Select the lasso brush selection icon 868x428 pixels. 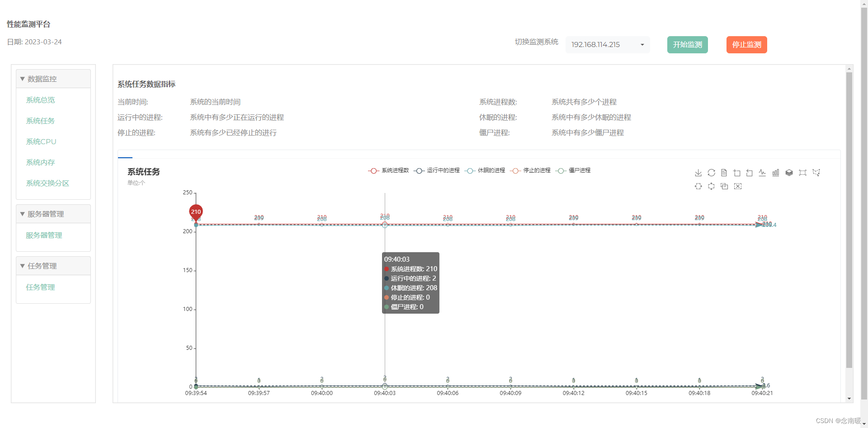pos(816,173)
